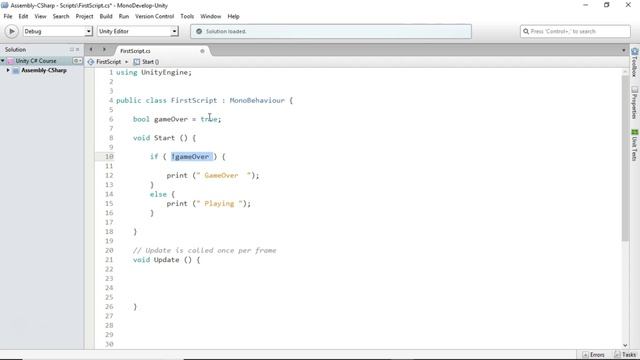640x360 pixels.
Task: Open the File menu
Action: (x=8, y=16)
